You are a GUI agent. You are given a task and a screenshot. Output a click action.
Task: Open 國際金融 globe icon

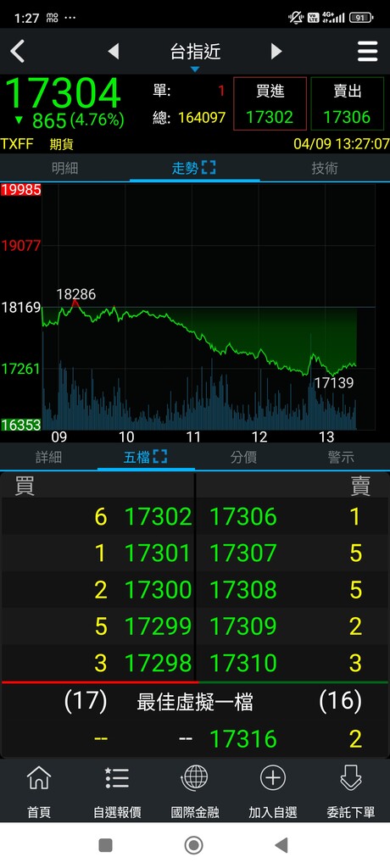[x=194, y=778]
